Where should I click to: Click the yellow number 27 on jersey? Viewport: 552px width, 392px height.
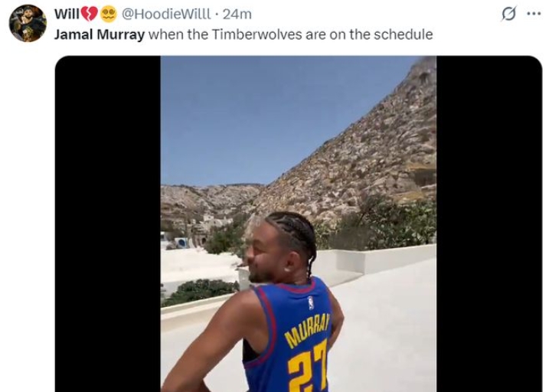point(308,366)
